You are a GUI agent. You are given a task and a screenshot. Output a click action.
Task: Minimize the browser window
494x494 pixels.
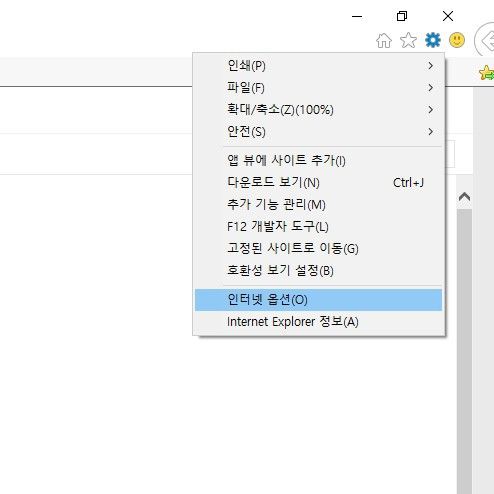coord(357,16)
